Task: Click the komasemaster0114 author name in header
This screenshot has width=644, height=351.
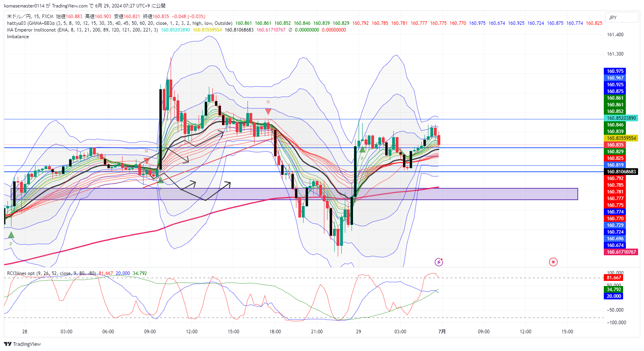Action: pyautogui.click(x=24, y=6)
